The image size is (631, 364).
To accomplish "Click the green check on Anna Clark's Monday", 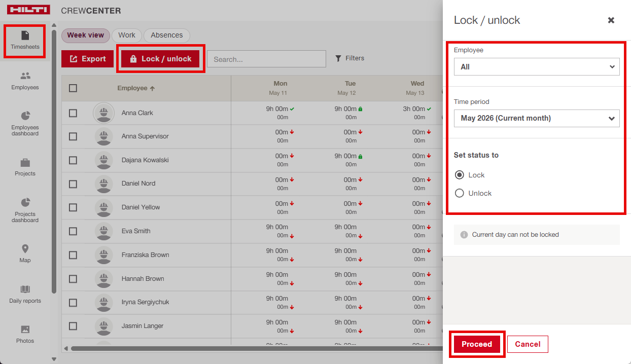I will tap(292, 109).
